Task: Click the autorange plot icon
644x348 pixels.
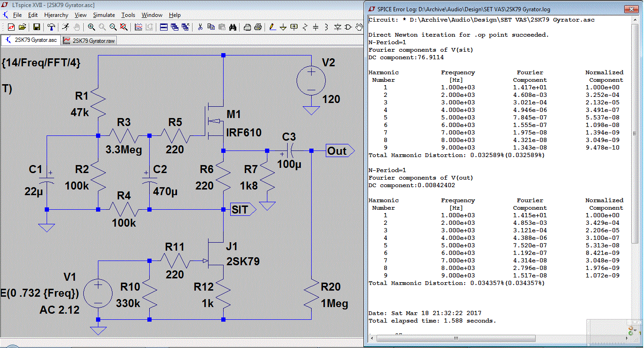Action: pos(138,27)
